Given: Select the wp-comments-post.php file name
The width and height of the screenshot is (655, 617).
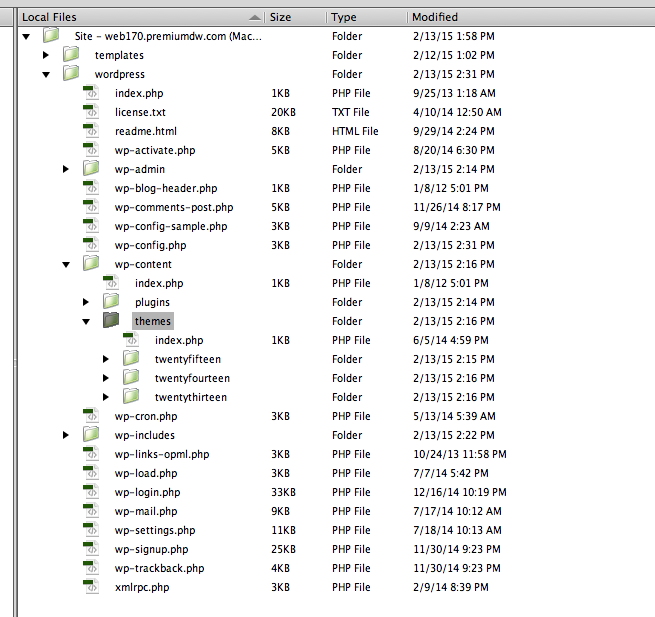Looking at the screenshot, I should (174, 207).
